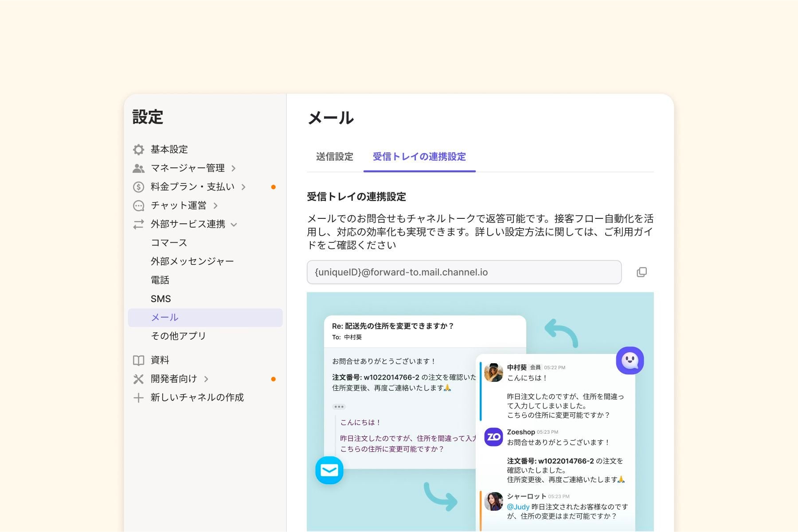The image size is (798, 532).
Task: Click the orange dot beside 料金プラン・支払い
Action: [274, 187]
